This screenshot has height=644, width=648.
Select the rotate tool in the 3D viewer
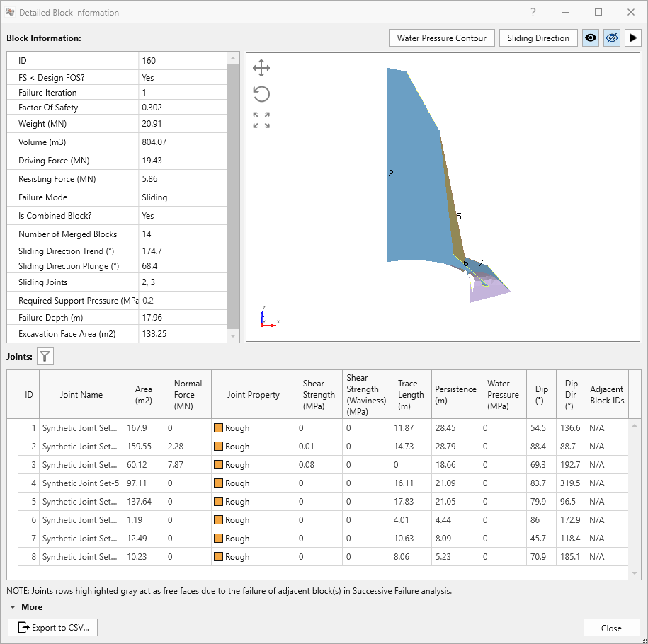tap(261, 94)
